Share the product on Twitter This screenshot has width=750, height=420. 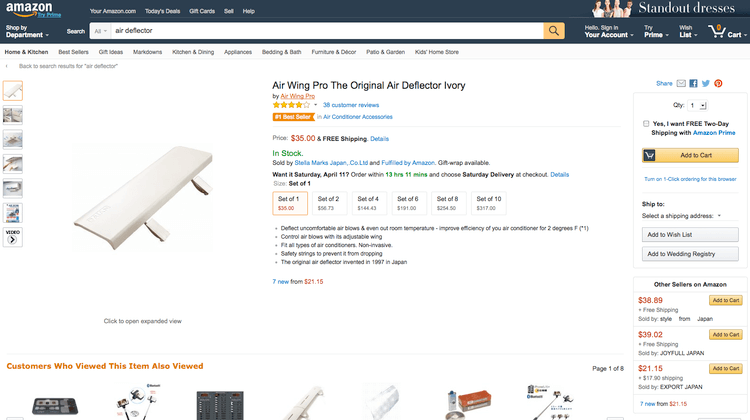tap(705, 84)
